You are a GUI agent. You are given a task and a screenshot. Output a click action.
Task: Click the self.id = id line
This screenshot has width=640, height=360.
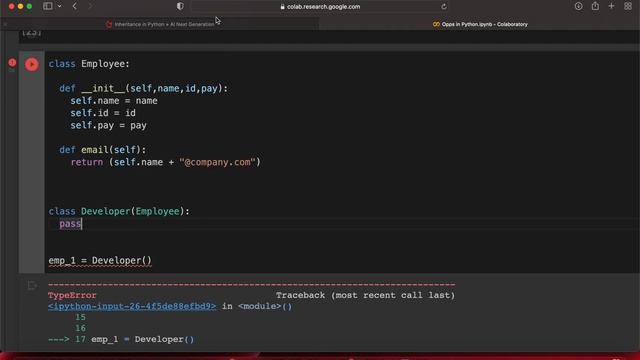pyautogui.click(x=103, y=113)
